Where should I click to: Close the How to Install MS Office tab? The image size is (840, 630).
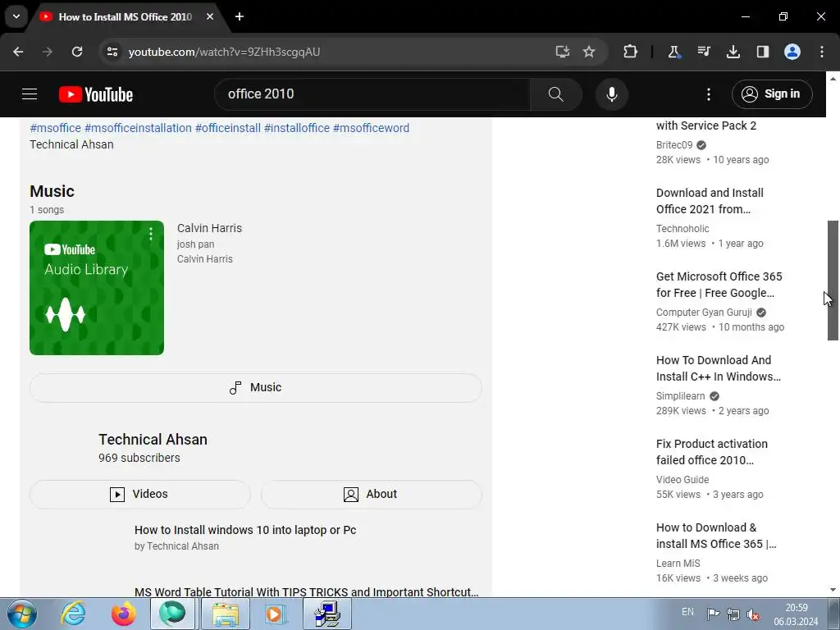click(210, 16)
